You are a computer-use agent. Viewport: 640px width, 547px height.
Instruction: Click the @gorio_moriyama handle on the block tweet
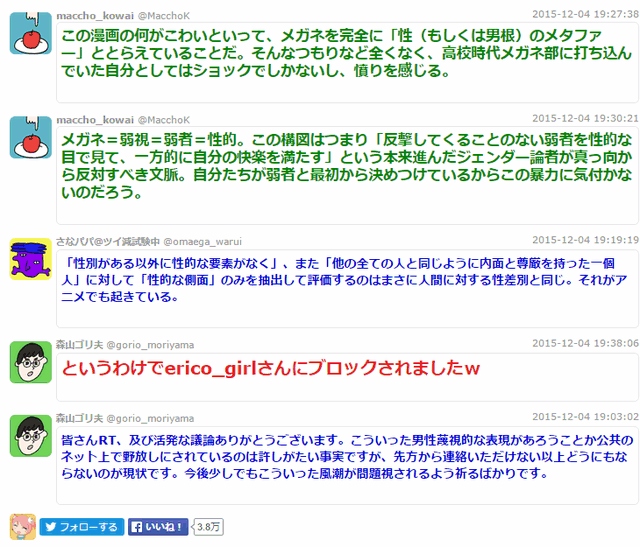[x=150, y=344]
